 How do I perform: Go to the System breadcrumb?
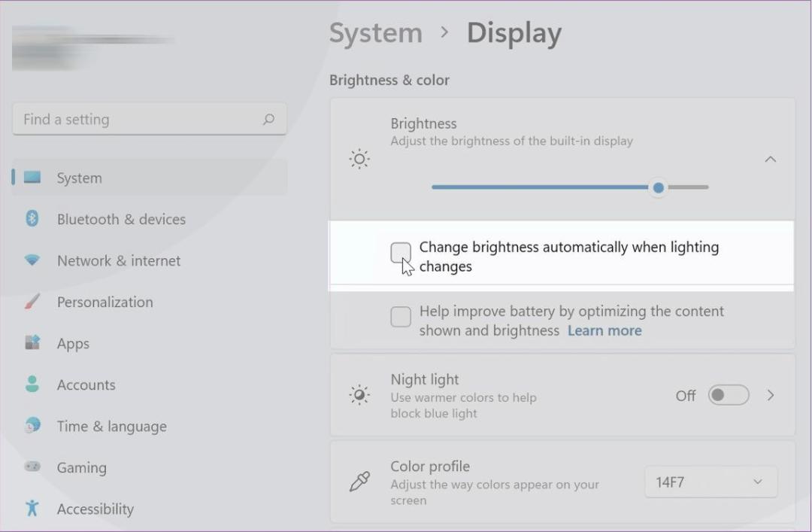[376, 33]
